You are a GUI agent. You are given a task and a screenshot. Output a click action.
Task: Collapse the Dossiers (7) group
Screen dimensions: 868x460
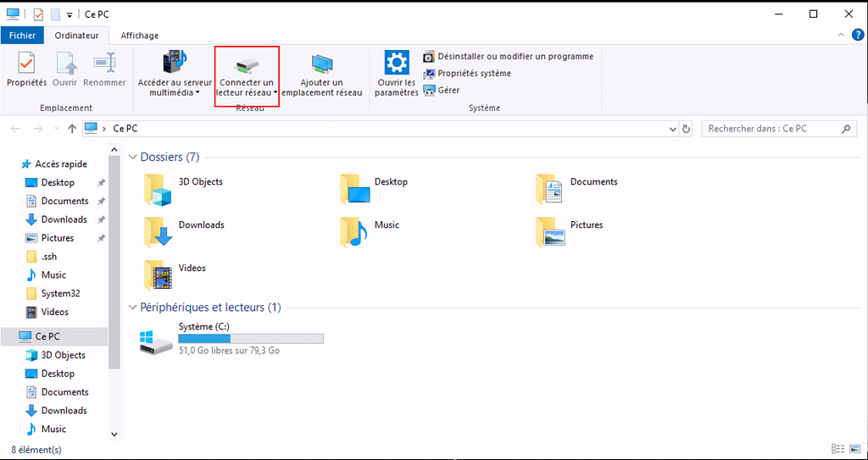point(132,158)
